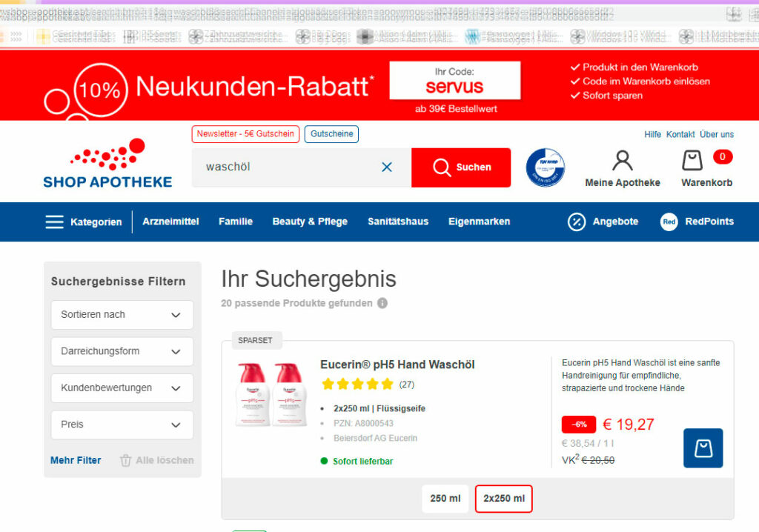Open the (27) reviews count
759x532 pixels.
pos(407,385)
